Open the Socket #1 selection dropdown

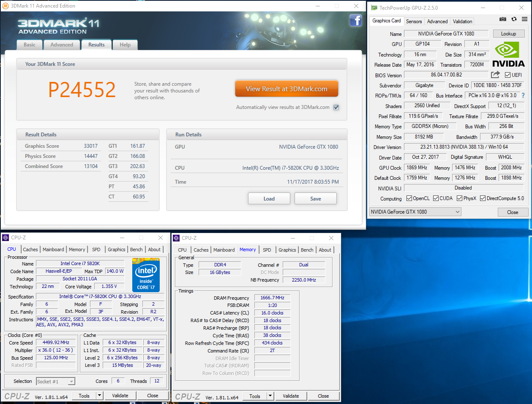coord(56,382)
